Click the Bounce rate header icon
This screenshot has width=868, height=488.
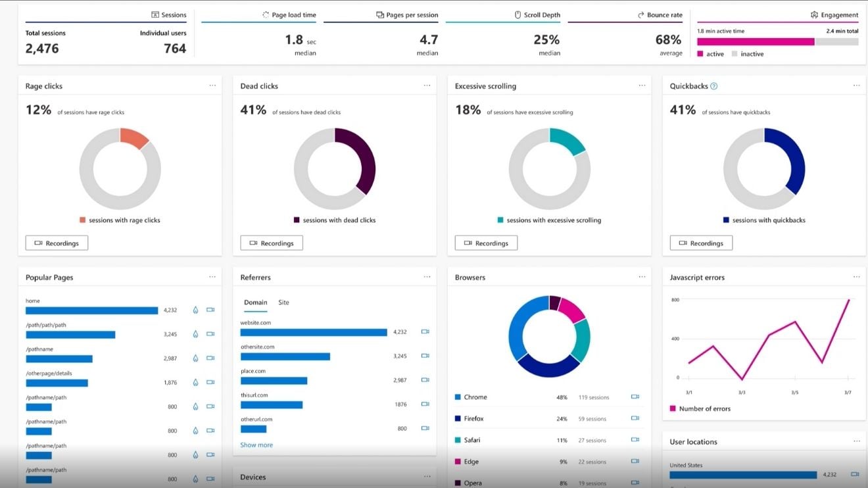641,14
